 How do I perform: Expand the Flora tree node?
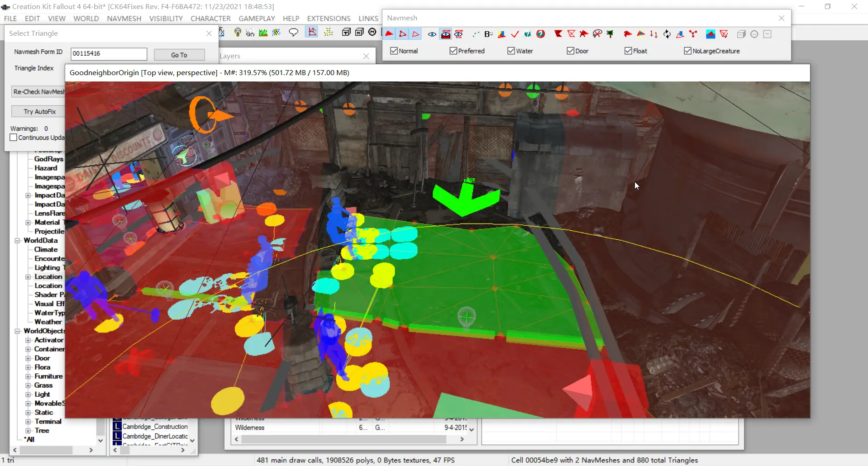(28, 367)
